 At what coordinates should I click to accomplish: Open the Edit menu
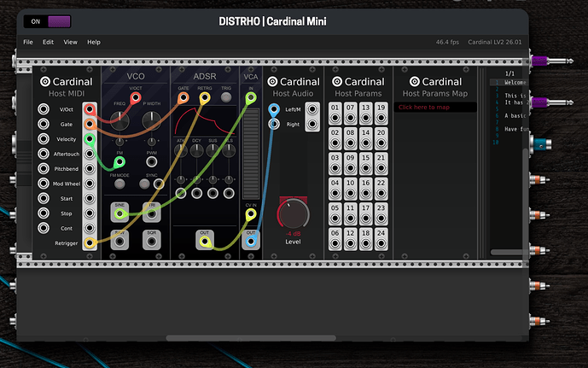pos(49,42)
